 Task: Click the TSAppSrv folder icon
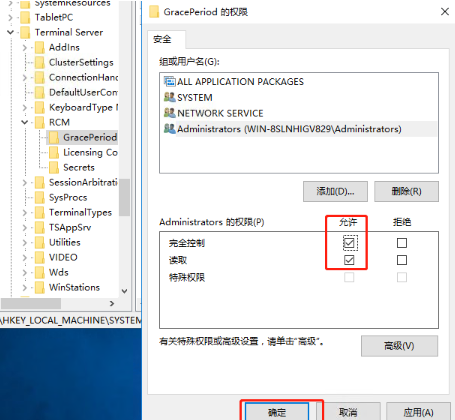[40, 227]
